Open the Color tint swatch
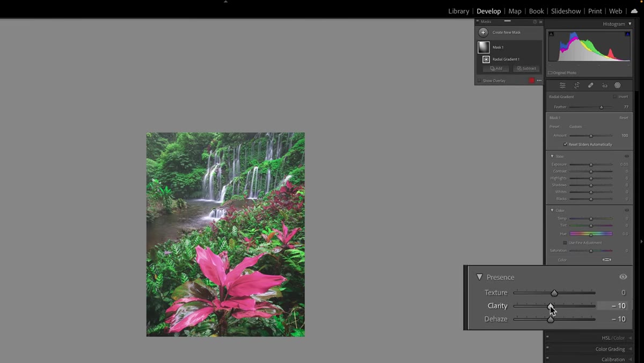Image resolution: width=644 pixels, height=363 pixels. (606, 260)
